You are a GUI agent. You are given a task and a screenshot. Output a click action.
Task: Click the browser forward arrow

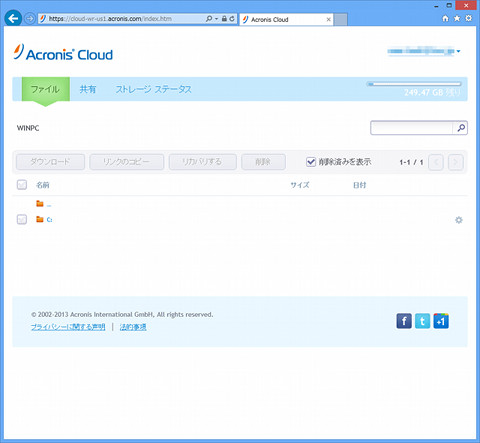(x=30, y=19)
